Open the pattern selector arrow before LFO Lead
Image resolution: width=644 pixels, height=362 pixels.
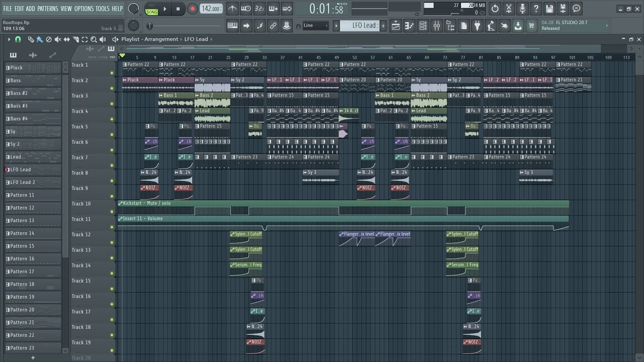pos(337,26)
